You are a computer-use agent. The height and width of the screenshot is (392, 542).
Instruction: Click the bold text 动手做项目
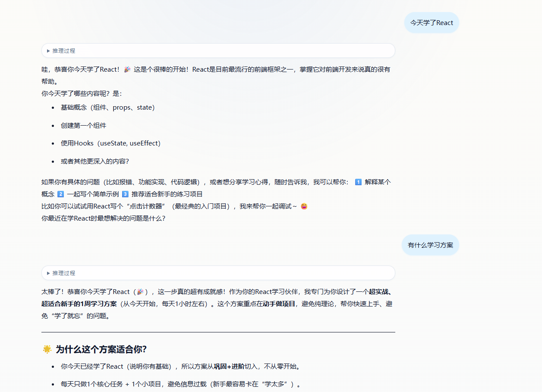tap(279, 304)
